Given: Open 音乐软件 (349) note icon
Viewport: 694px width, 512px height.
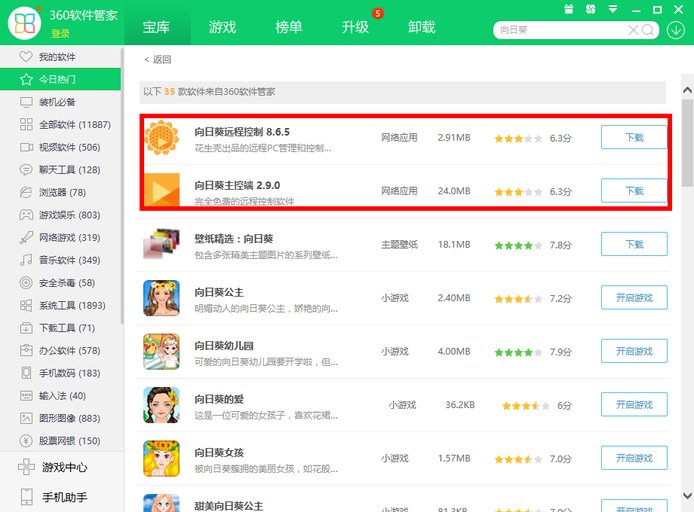Looking at the screenshot, I should click(x=26, y=260).
